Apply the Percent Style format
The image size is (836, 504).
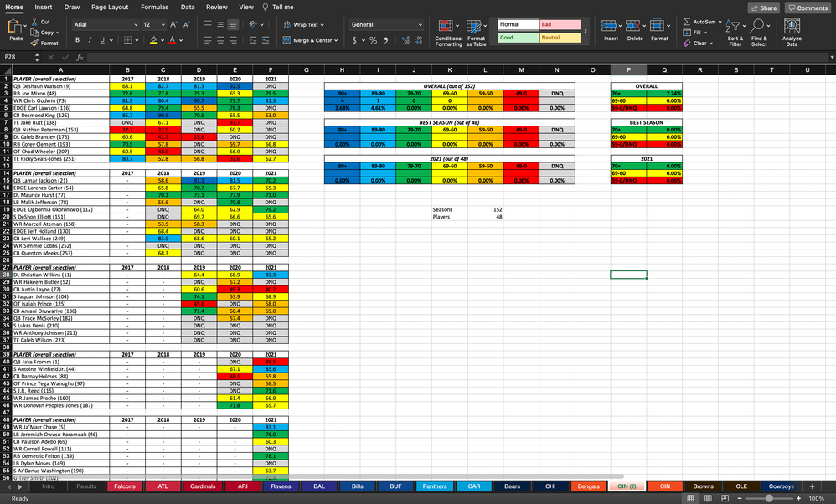coord(374,39)
